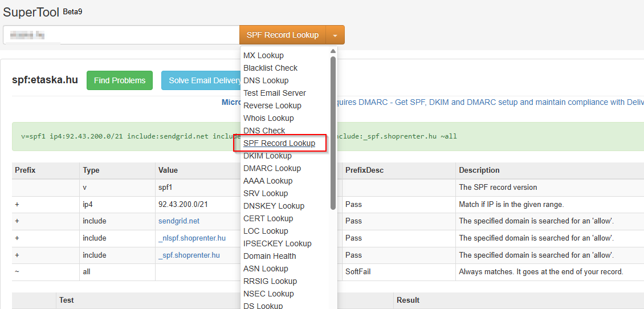Select DNS Check menu entry
644x309 pixels.
(x=264, y=131)
